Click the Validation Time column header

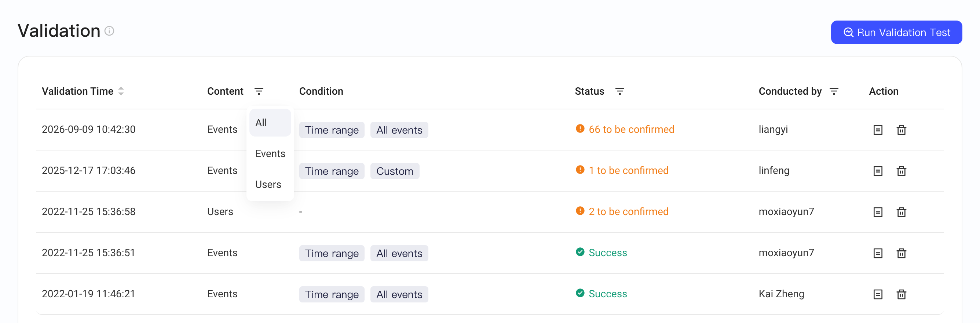click(x=78, y=91)
